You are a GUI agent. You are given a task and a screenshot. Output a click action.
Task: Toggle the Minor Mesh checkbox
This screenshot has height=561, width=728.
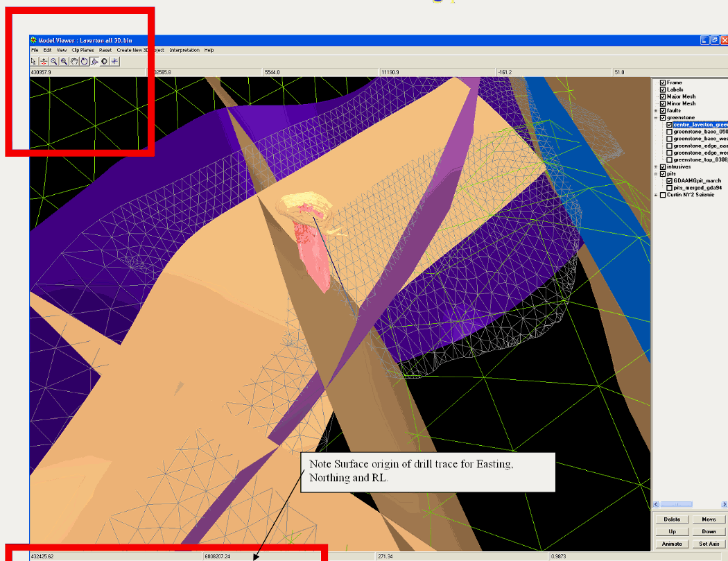663,103
